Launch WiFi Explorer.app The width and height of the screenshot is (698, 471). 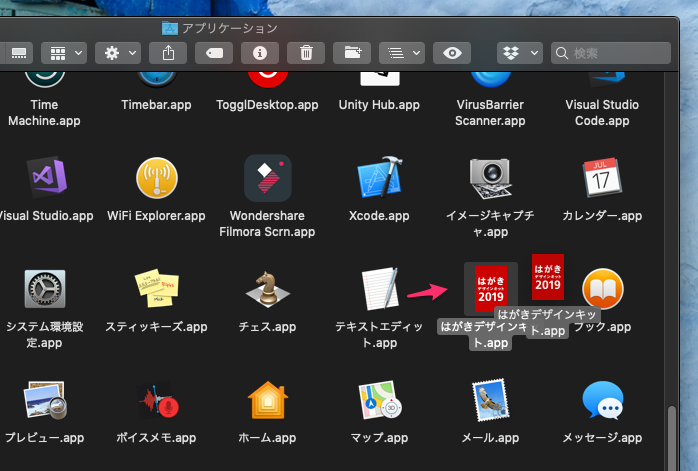point(157,178)
